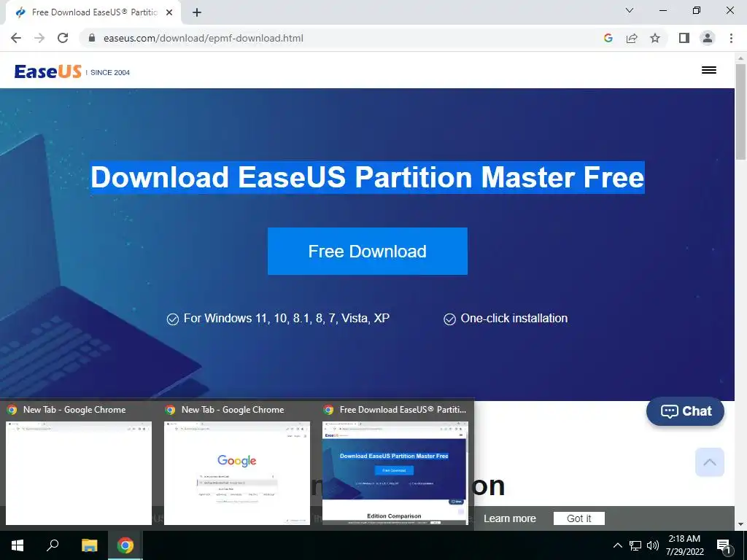Open the taskbar clock and date
Screen dimensions: 747x560
pos(684,545)
